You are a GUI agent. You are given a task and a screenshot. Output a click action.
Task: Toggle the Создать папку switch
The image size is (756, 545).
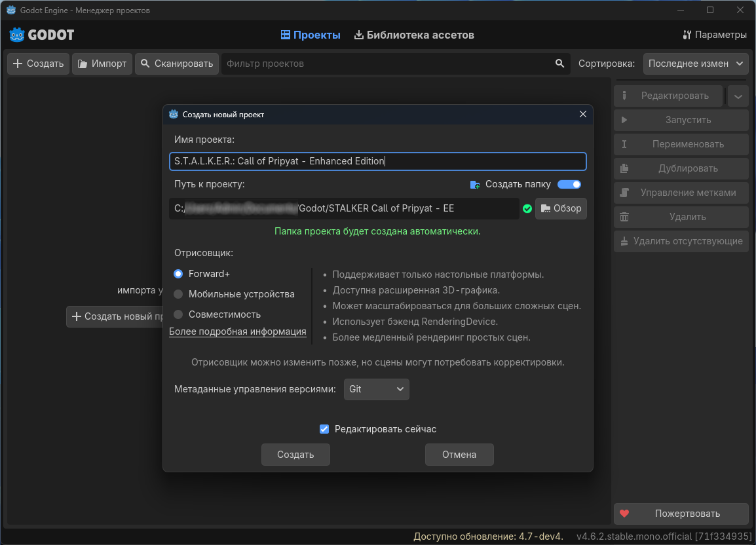pos(569,184)
